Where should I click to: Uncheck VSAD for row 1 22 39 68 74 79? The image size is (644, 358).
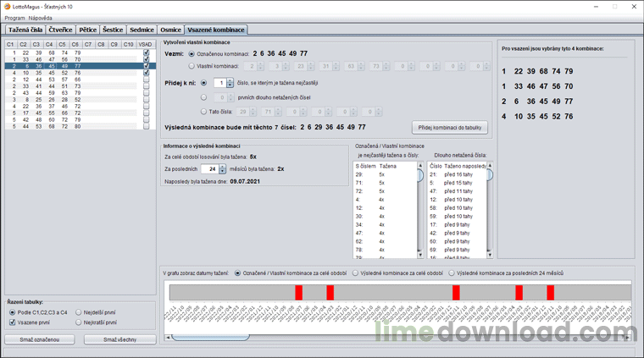coord(146,53)
